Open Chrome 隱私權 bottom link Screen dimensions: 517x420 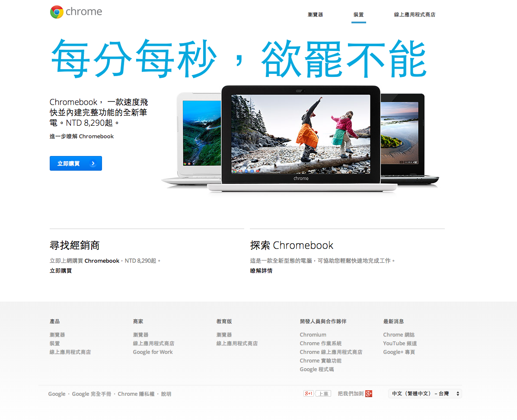(136, 394)
